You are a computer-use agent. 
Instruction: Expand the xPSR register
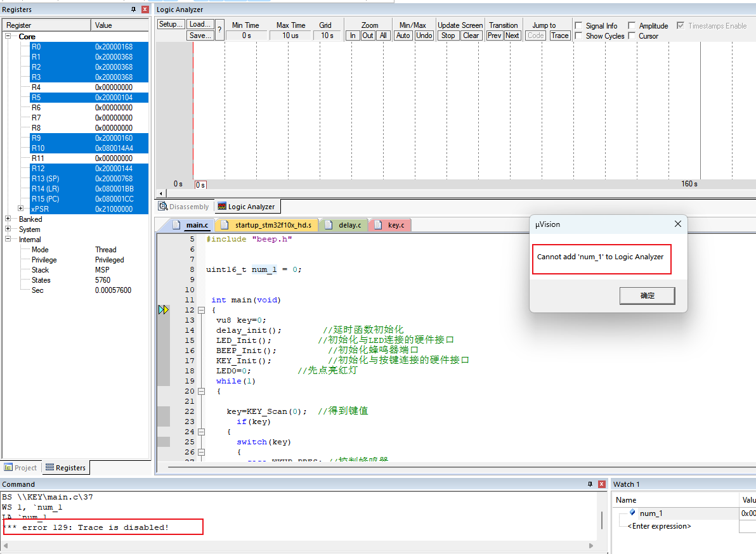pyautogui.click(x=21, y=209)
